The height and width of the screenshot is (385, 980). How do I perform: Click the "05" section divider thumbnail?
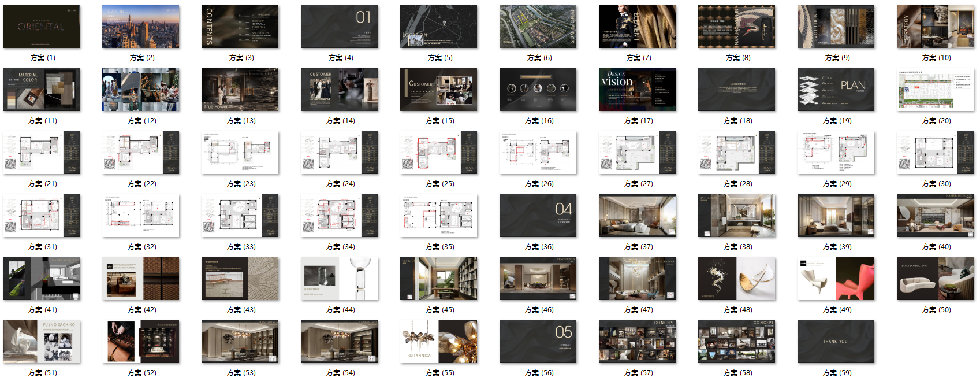pos(538,342)
